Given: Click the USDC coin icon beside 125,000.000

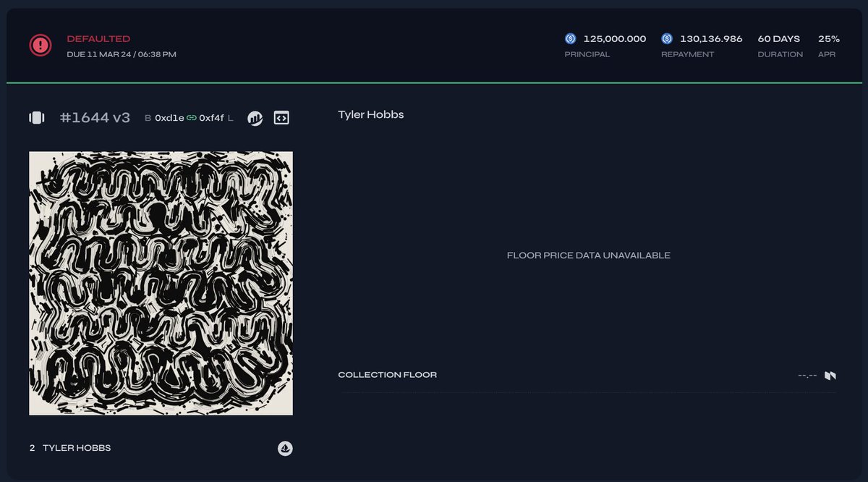Looking at the screenshot, I should pyautogui.click(x=571, y=38).
